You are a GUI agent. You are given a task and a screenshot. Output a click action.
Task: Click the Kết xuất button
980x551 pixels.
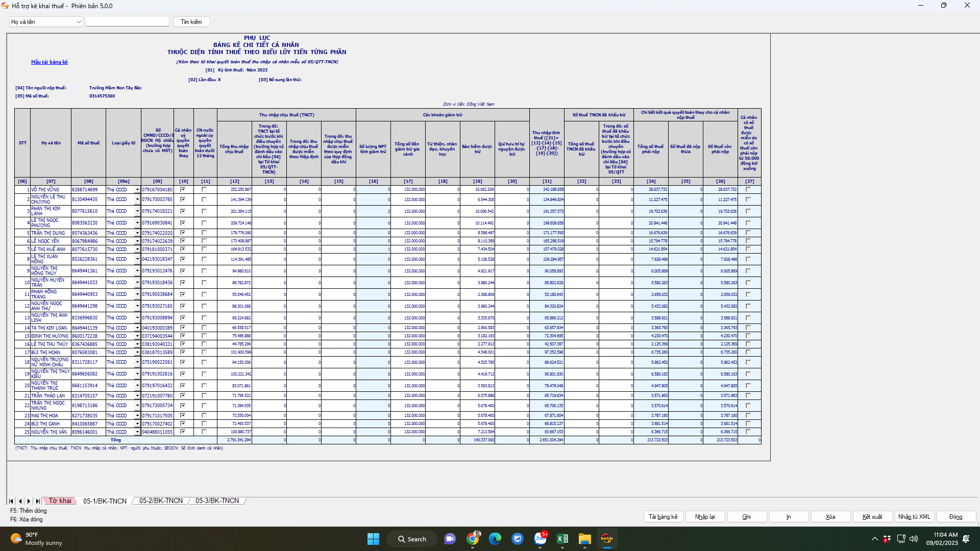click(872, 517)
